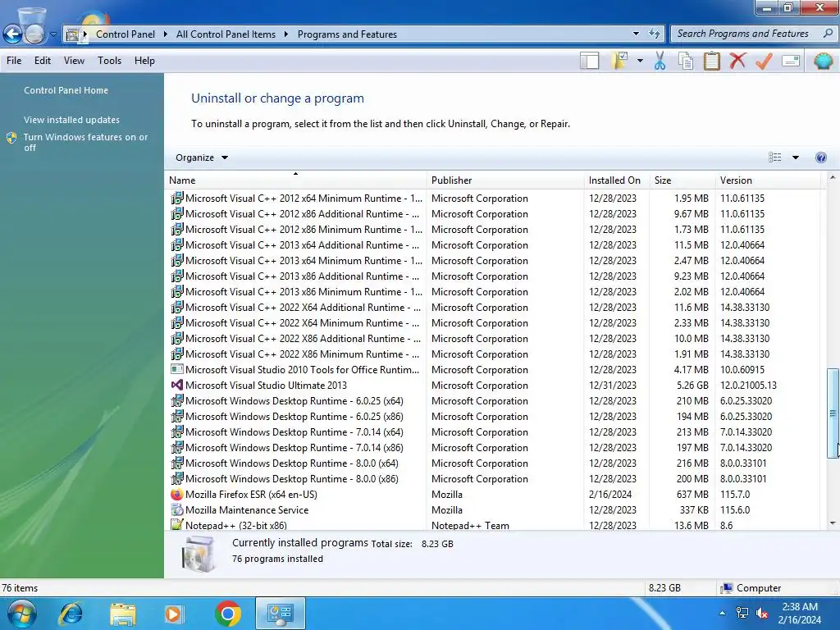Image resolution: width=840 pixels, height=630 pixels.
Task: Sort by the Name column header
Action: [295, 180]
